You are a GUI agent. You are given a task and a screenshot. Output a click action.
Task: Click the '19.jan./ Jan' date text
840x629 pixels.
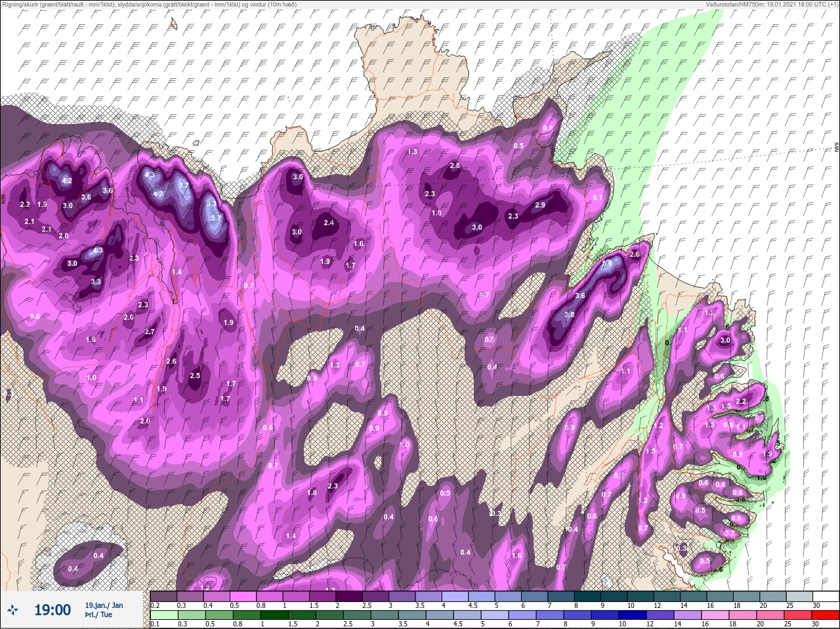click(104, 605)
